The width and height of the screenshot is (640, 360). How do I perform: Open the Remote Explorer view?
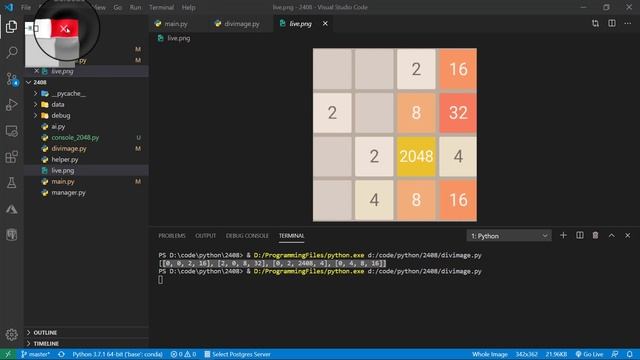point(11,131)
